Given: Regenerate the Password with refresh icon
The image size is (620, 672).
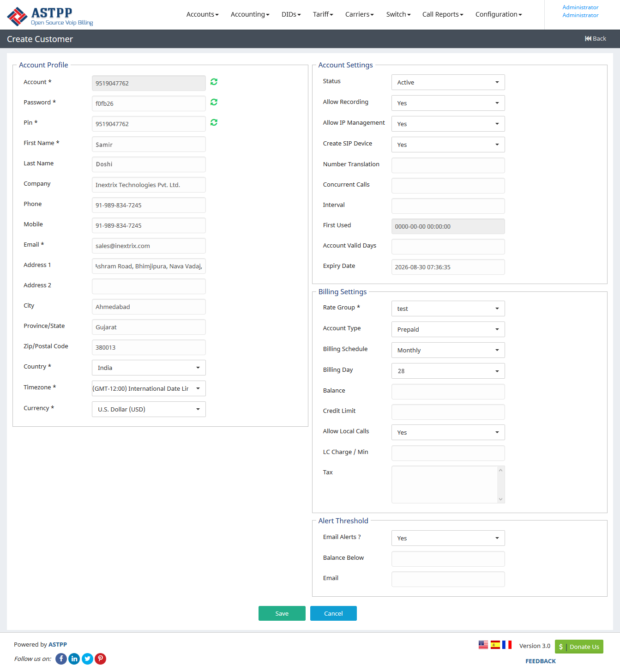Looking at the screenshot, I should pyautogui.click(x=214, y=102).
